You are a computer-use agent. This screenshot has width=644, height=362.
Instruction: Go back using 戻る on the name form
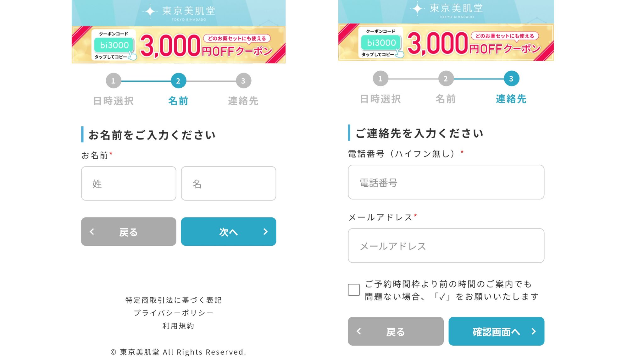point(128,232)
